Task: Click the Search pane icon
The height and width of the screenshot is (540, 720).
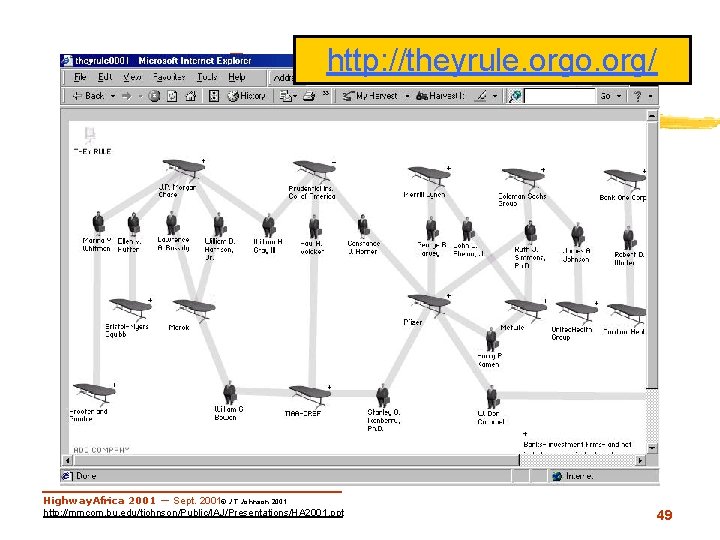Action: (214, 96)
